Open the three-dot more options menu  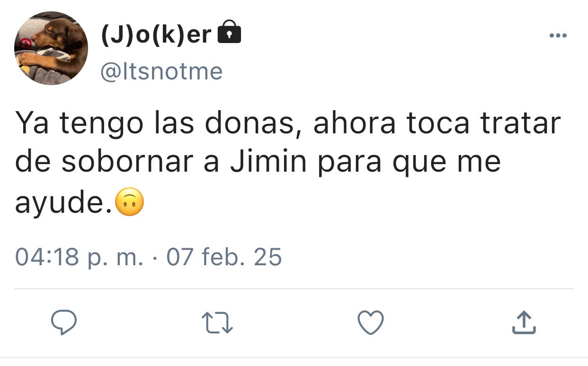click(558, 35)
